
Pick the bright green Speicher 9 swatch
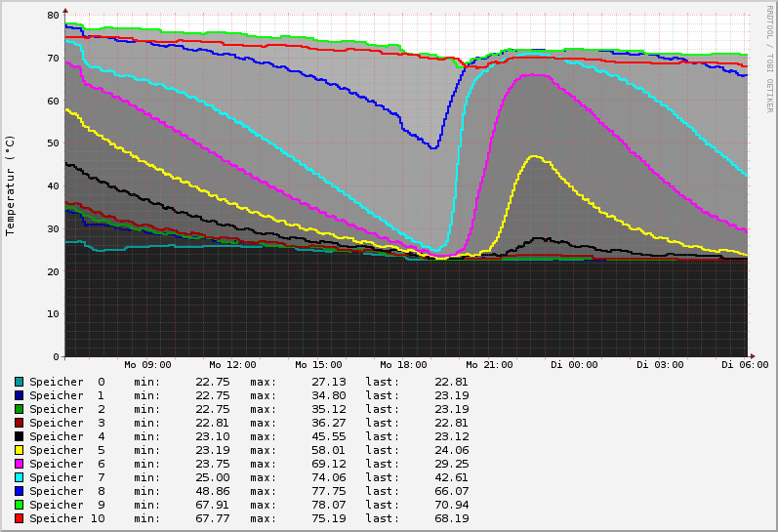click(x=19, y=505)
